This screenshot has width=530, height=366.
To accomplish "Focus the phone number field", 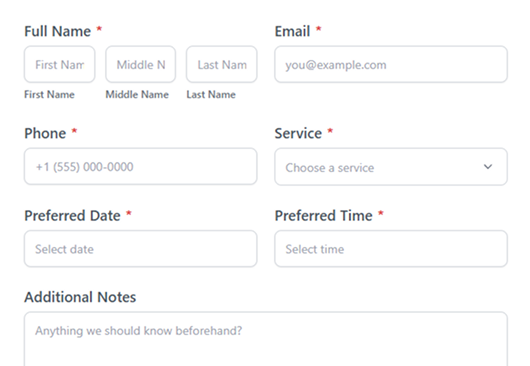I will pyautogui.click(x=141, y=166).
